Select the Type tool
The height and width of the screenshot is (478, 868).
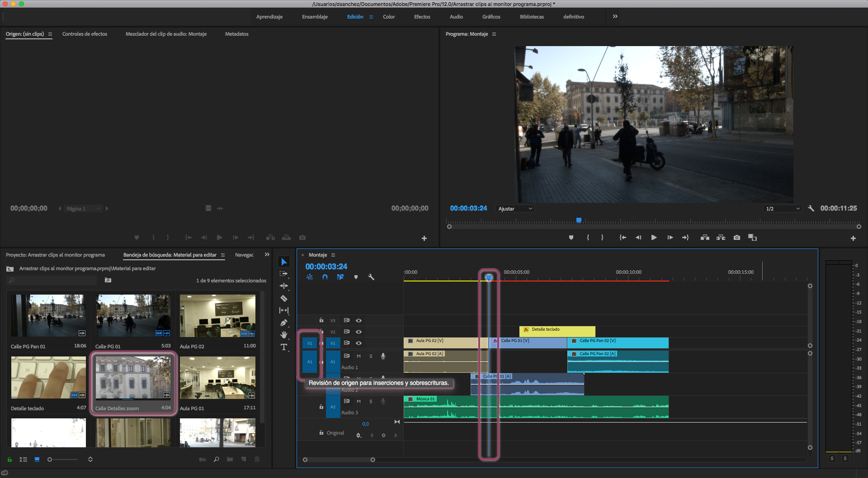(x=284, y=347)
